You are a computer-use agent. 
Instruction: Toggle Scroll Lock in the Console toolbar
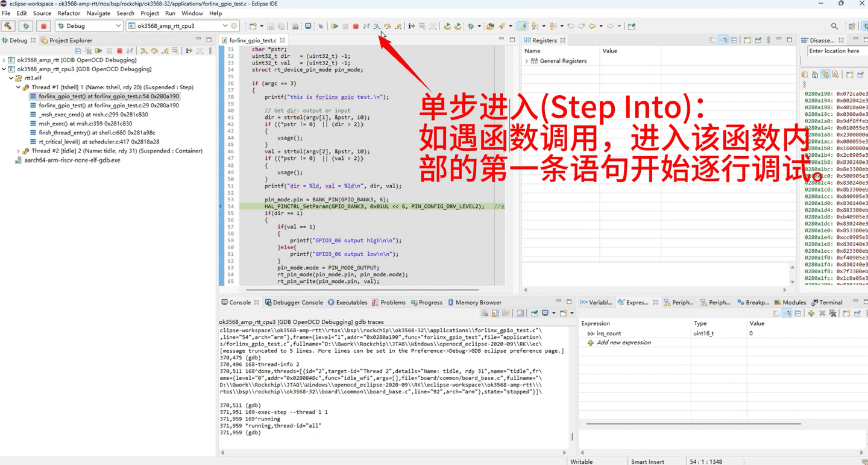[495, 314]
